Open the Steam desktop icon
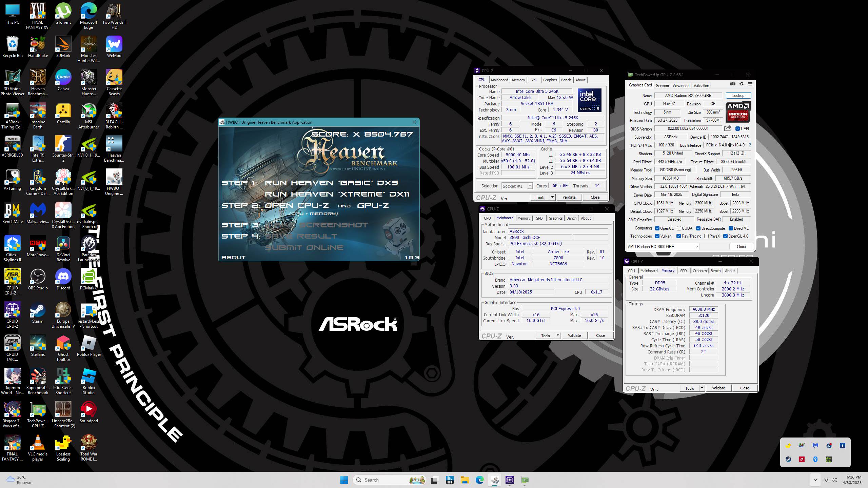This screenshot has height=488, width=868. point(38,313)
